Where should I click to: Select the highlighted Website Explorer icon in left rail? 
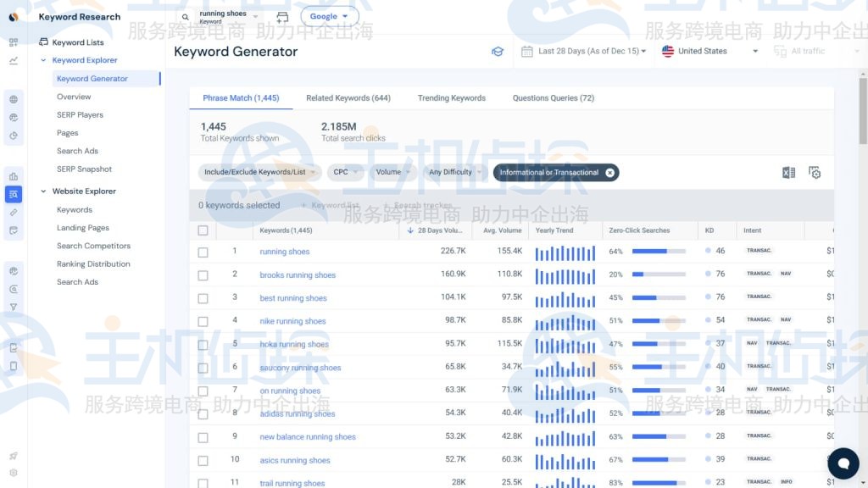coord(12,193)
